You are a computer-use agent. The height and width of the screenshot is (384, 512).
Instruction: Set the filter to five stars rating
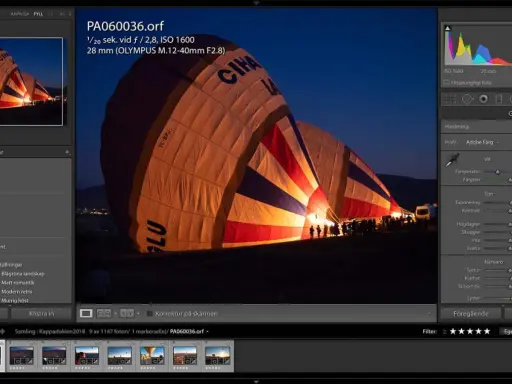(x=487, y=331)
